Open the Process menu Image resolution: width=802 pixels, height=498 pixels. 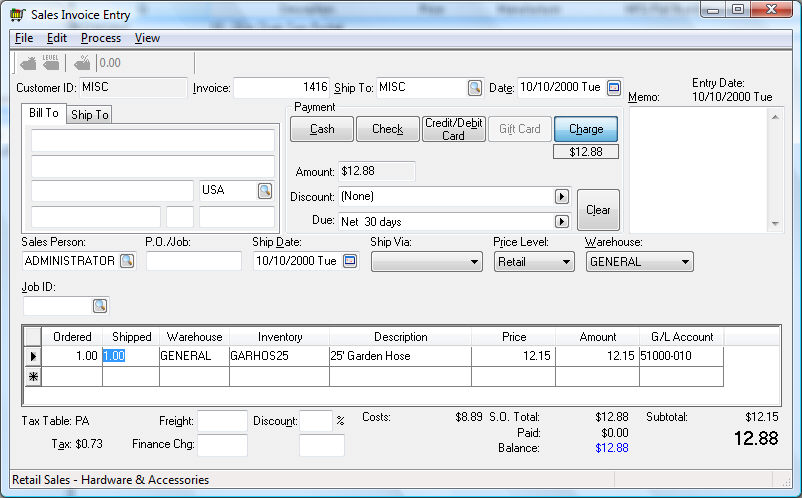tap(101, 38)
